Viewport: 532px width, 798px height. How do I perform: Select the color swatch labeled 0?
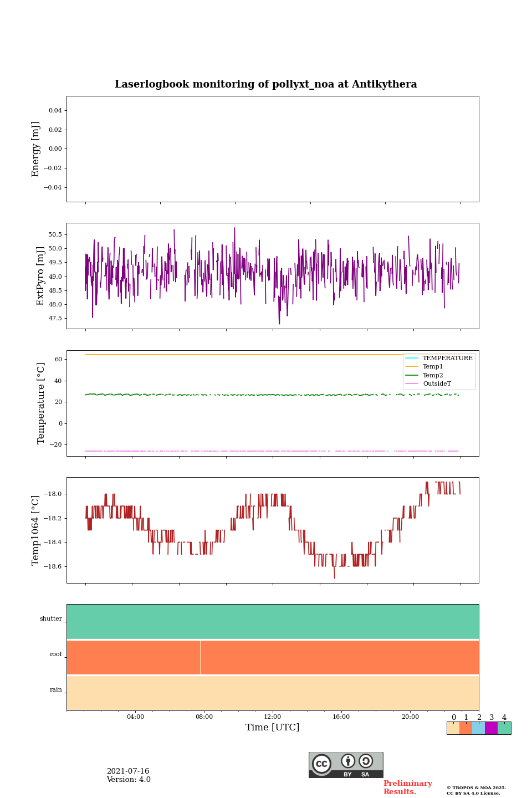point(453,728)
